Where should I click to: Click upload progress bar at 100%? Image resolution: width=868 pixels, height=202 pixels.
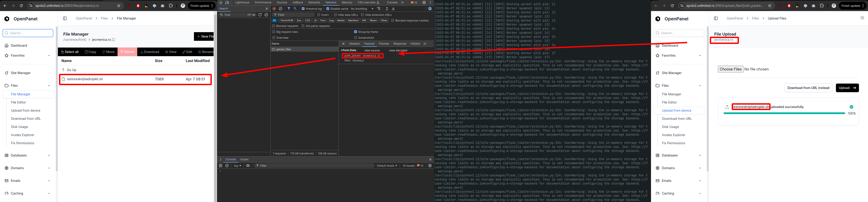click(784, 113)
